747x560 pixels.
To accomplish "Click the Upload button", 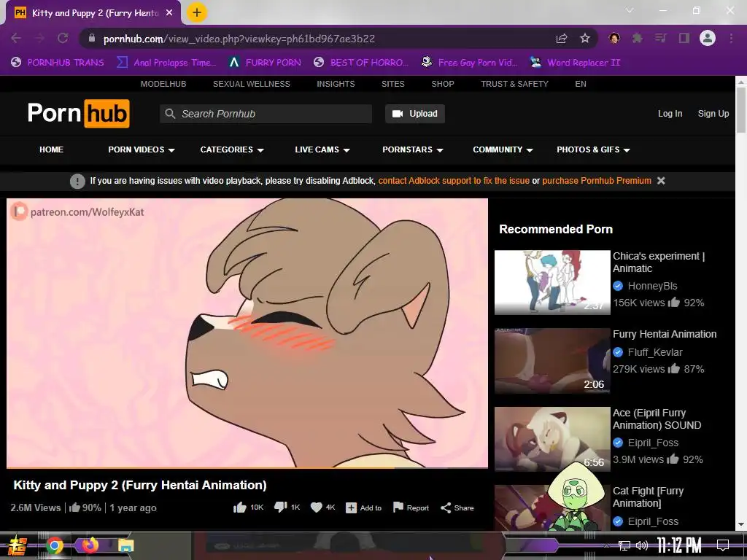I will tap(415, 114).
